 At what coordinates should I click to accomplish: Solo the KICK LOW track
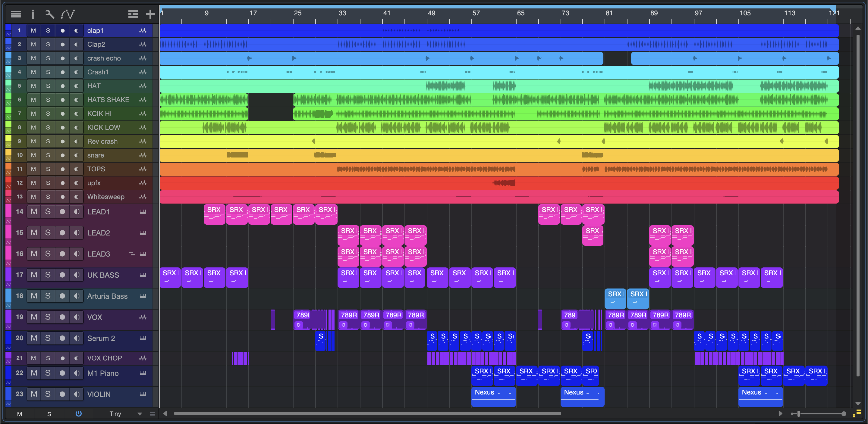(48, 128)
